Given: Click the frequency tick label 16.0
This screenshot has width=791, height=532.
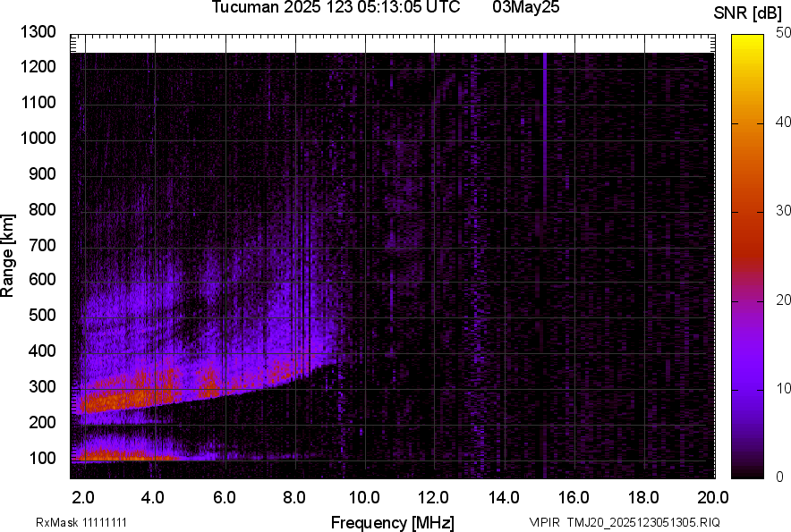Looking at the screenshot, I should (x=574, y=498).
